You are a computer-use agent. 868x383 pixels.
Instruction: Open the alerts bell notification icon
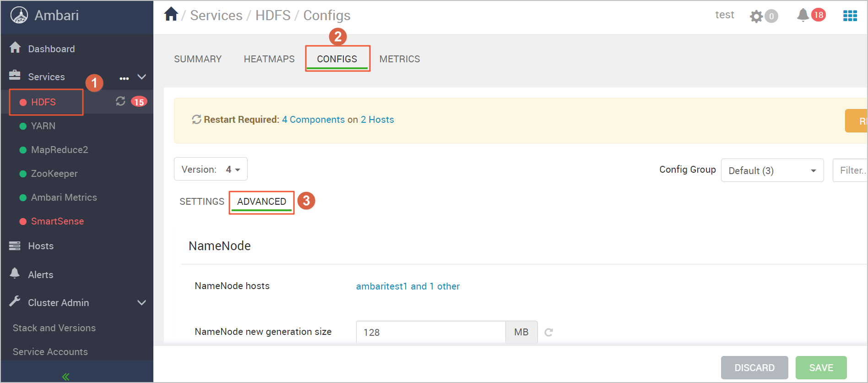click(803, 15)
